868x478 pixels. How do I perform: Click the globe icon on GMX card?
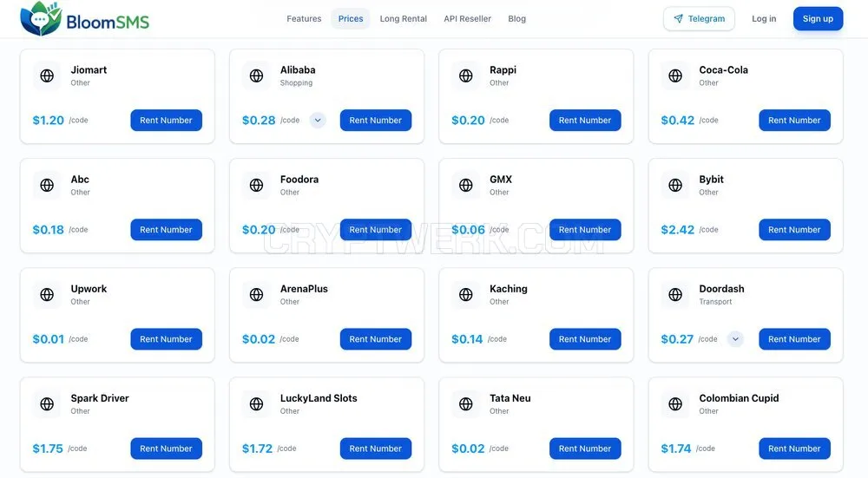466,186
